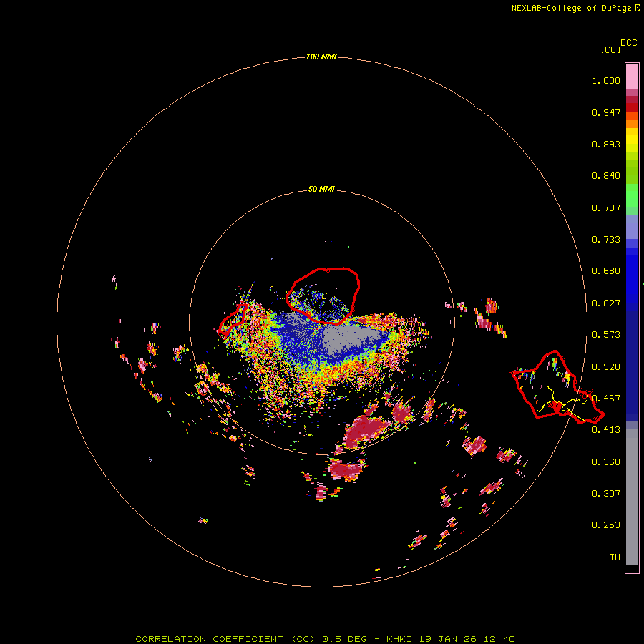The image size is (644, 644).
Task: Click the 100 NMI range ring label
Action: [x=321, y=57]
